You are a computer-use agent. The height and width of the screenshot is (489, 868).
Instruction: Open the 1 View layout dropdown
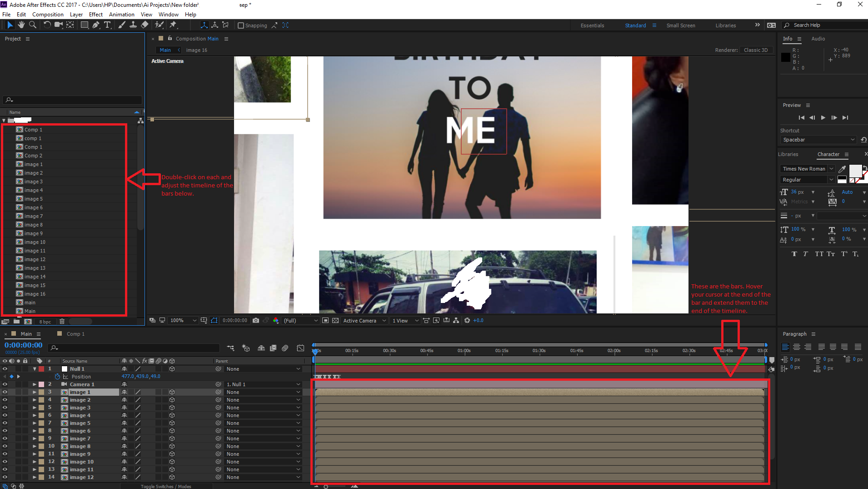(x=405, y=321)
